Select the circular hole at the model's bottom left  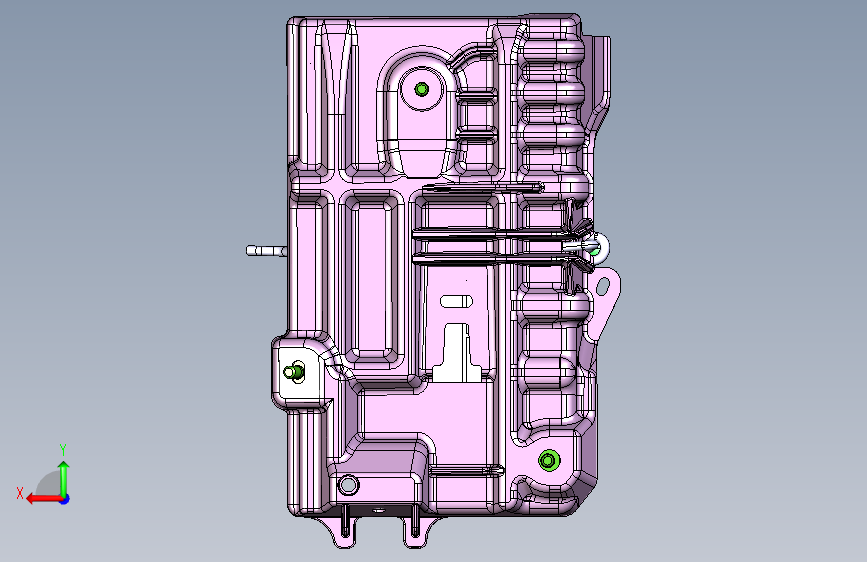tap(348, 485)
